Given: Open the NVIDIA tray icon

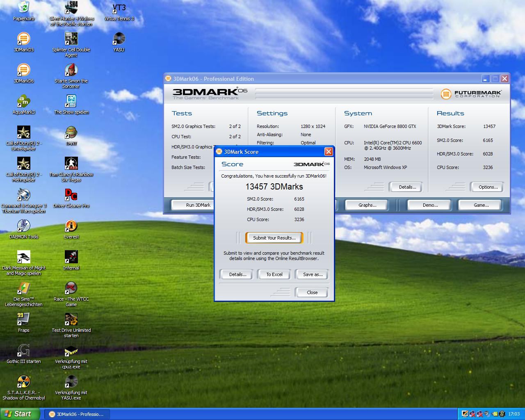Looking at the screenshot, I should tap(495, 414).
